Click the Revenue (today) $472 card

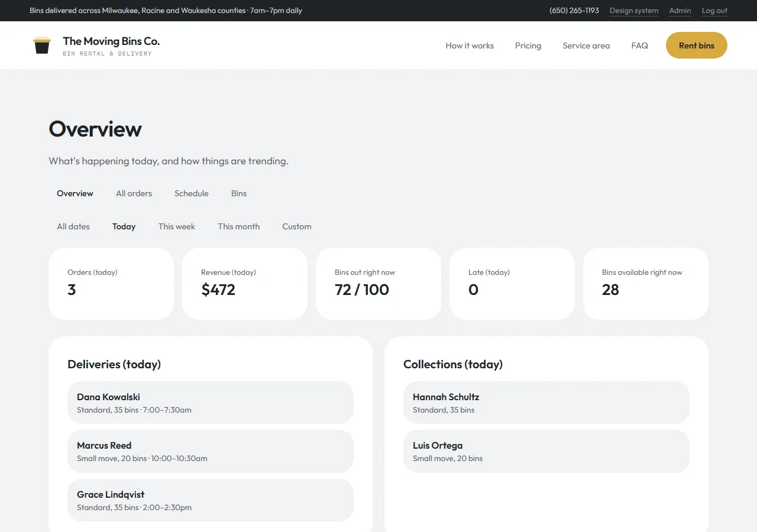(x=245, y=284)
